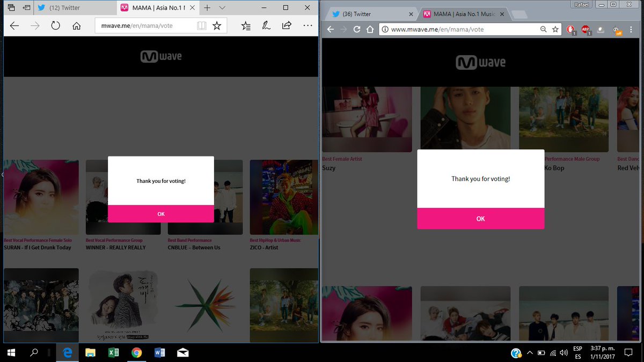Screen dimensions: 644x362
Task: Close the (36) Twitter tab in Chrome
Action: pos(411,14)
